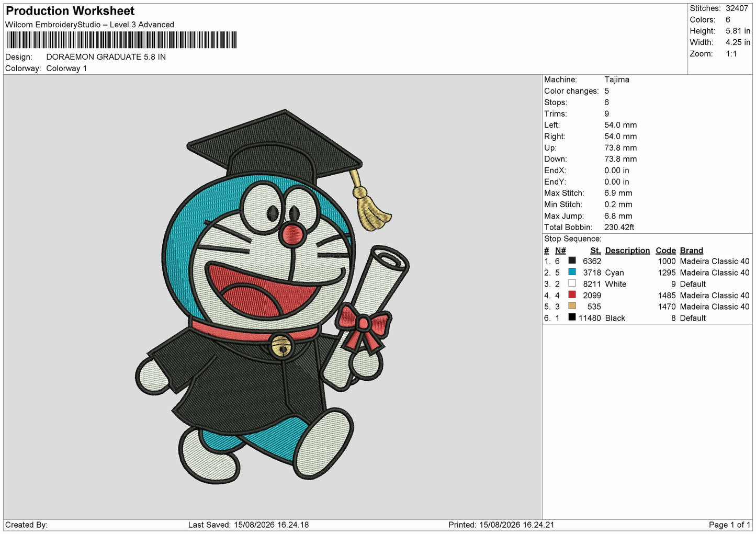Click the 'Brand' column header
Image resolution: width=756 pixels, height=534 pixels.
click(692, 251)
